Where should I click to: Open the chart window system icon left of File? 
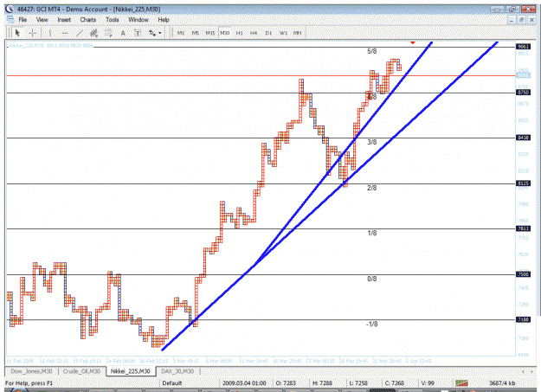(10, 19)
